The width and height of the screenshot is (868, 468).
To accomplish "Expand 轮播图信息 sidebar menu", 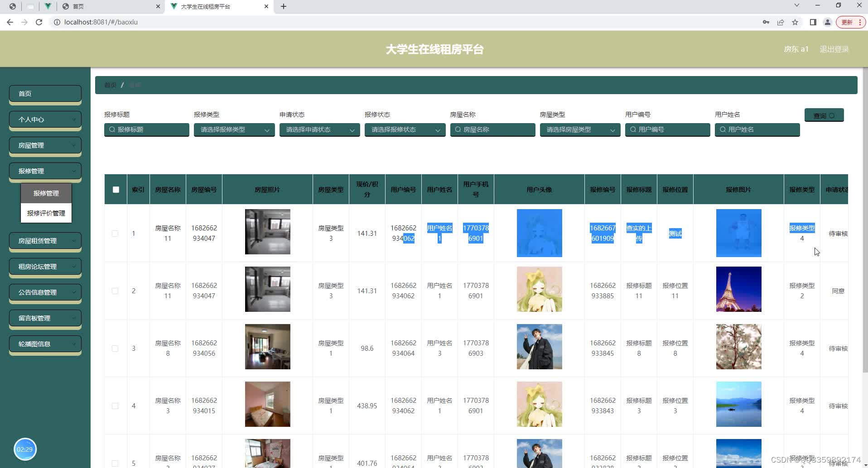I will (45, 344).
